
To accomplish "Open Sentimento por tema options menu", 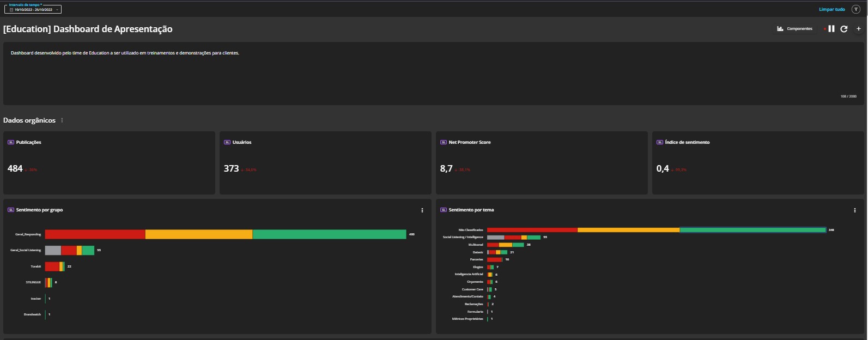I will [x=854, y=210].
